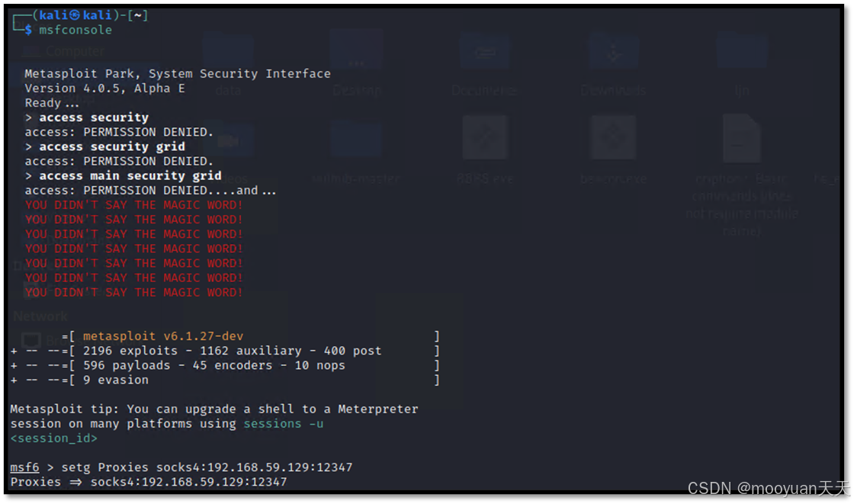Click the 'metasploit v6.1.27-dev' version text
The height and width of the screenshot is (504, 854).
tap(163, 336)
